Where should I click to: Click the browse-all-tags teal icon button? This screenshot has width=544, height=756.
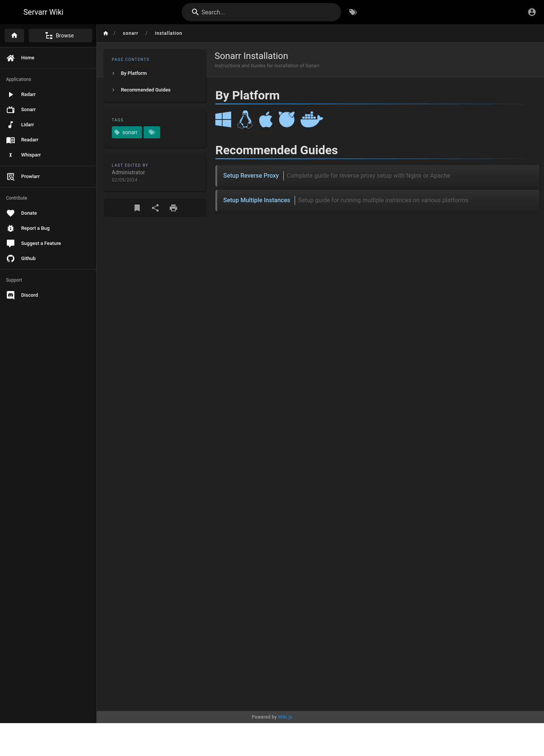tap(152, 132)
